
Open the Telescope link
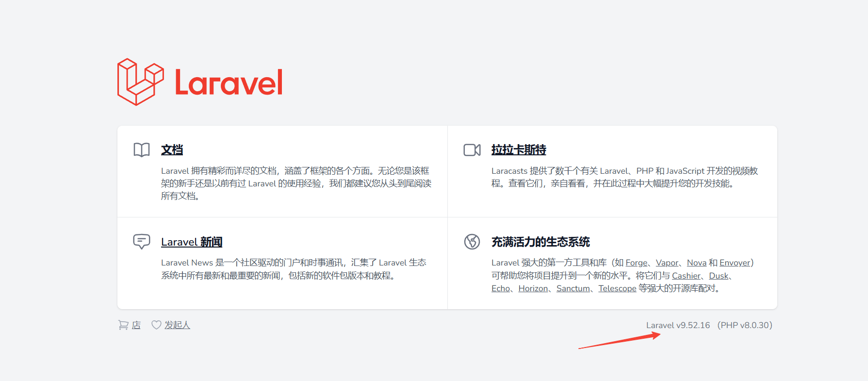coord(617,288)
